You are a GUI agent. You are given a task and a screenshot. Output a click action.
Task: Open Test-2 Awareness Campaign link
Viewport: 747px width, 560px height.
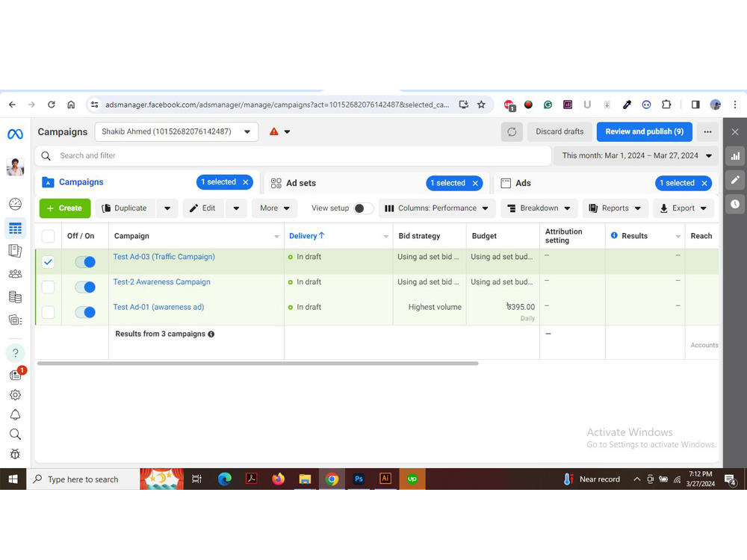161,282
